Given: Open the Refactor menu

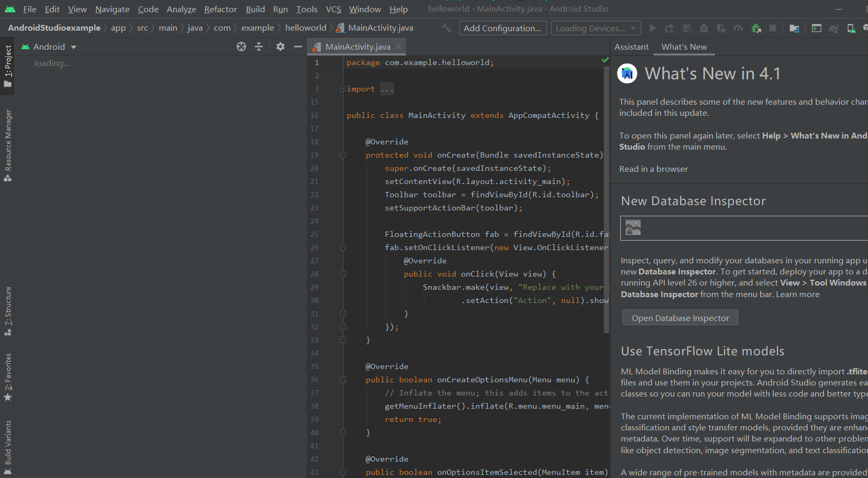Looking at the screenshot, I should (221, 9).
